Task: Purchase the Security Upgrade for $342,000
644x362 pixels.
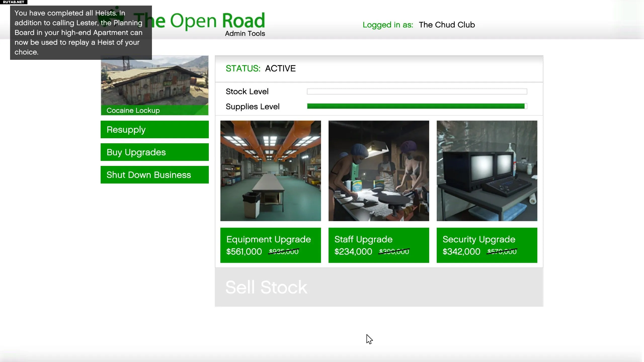Action: tap(487, 245)
